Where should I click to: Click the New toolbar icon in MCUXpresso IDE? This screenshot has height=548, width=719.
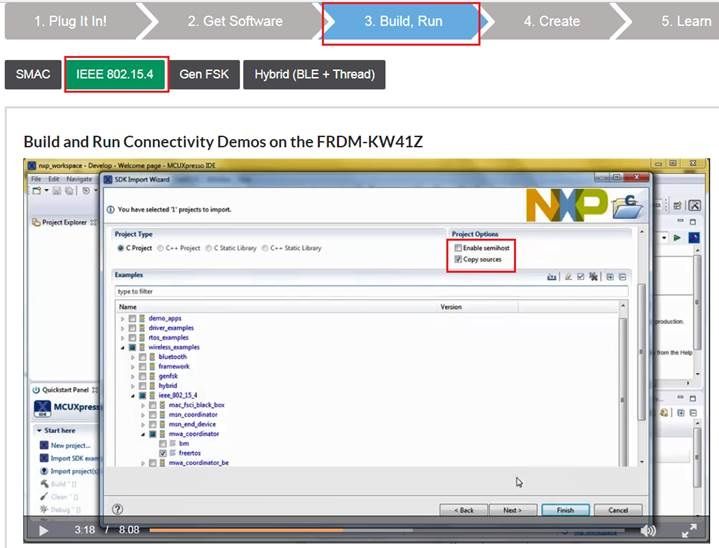tap(37, 190)
